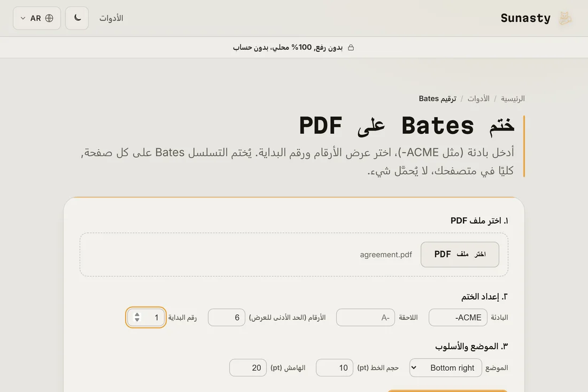Go to الرئيسية breadcrumb link
Viewport: 588px width, 392px height.
513,98
